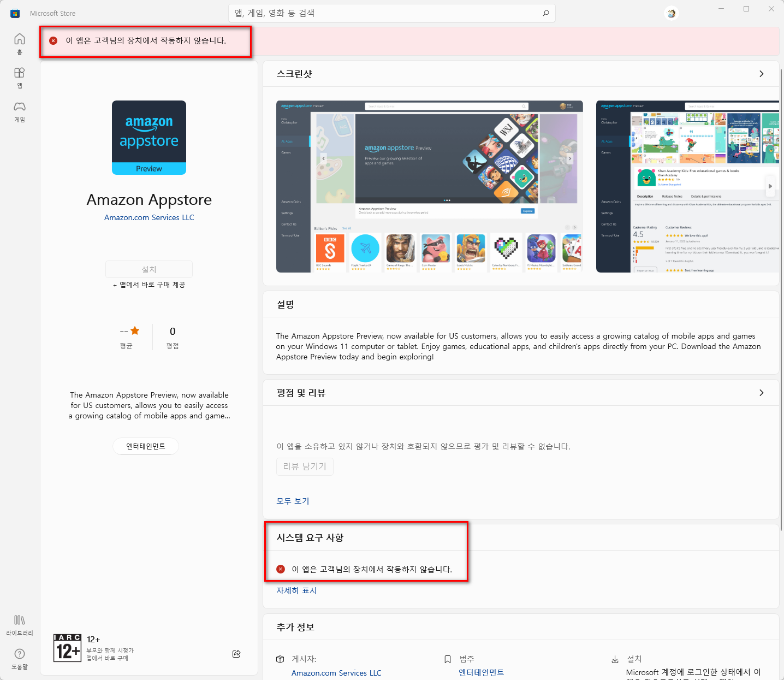The image size is (784, 680).
Task: Open publisher Amazon.com Services LLC link in additional info
Action: coord(336,673)
